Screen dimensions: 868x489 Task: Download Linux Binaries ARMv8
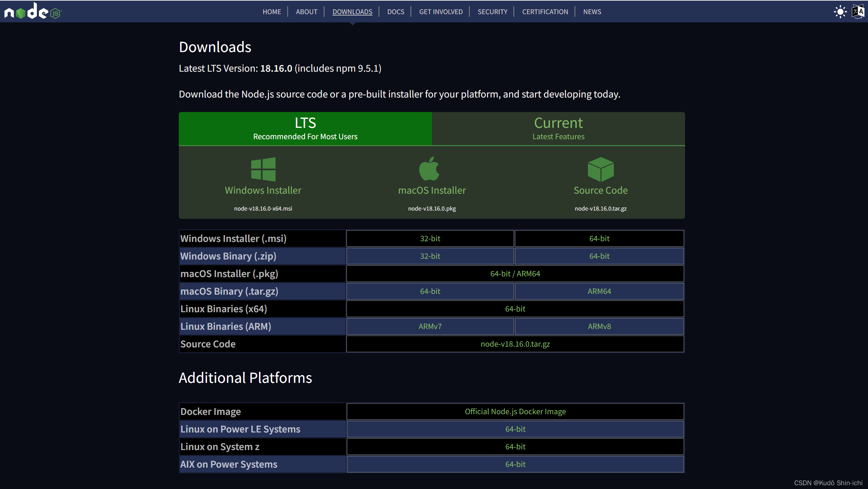[x=599, y=326]
